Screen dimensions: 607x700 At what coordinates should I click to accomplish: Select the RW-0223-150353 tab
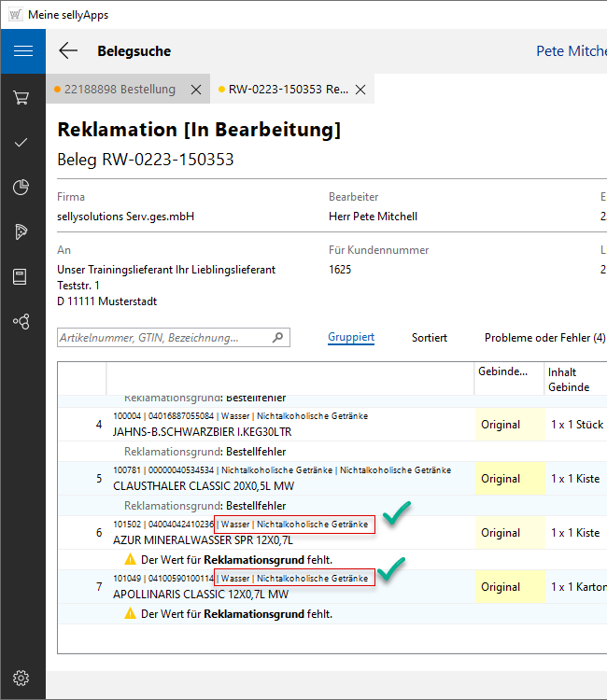tap(289, 90)
